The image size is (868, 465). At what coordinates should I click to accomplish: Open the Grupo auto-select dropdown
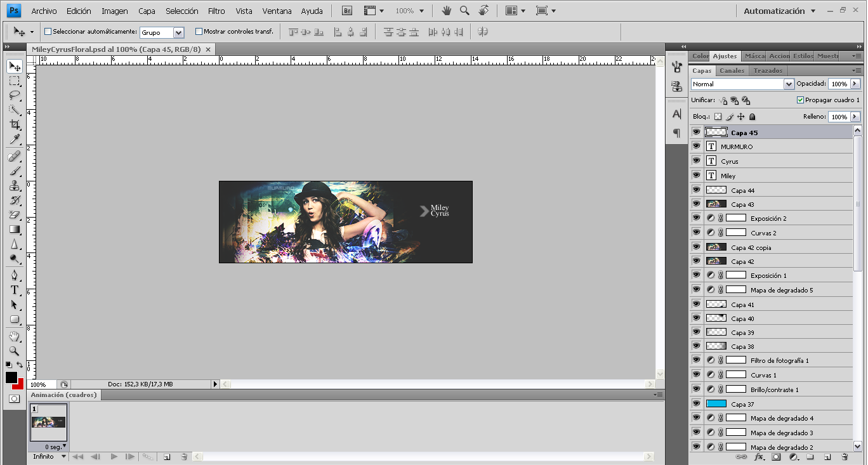pyautogui.click(x=178, y=32)
